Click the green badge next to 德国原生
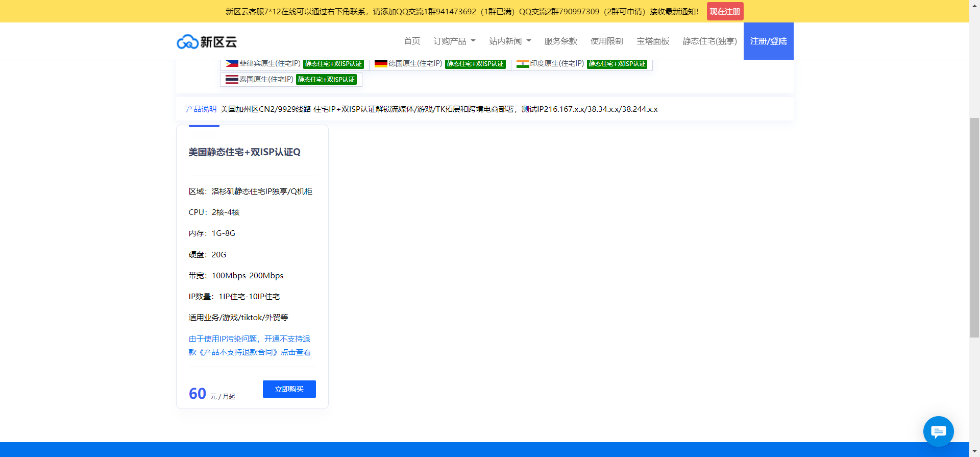 [475, 64]
